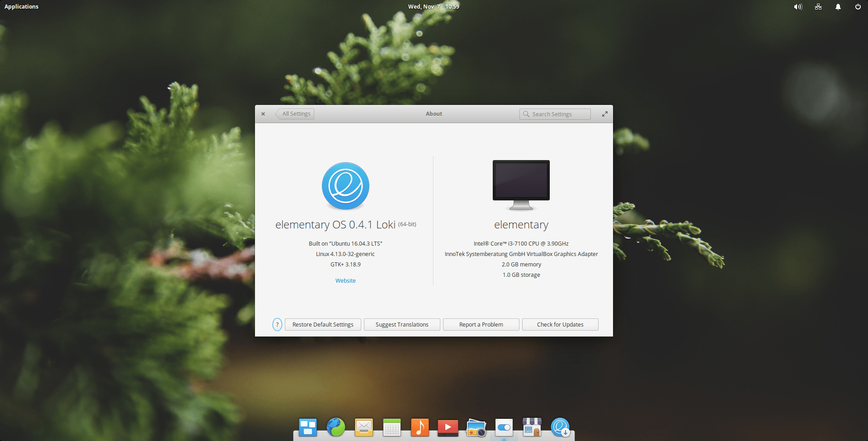868x441 pixels.
Task: Open Calendar app from dock
Action: click(392, 427)
